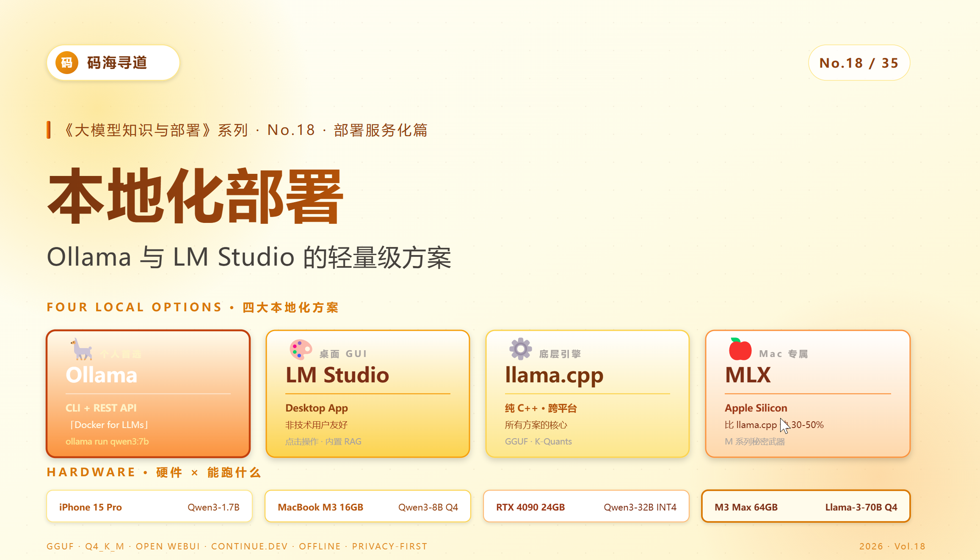Select the Qwen3-32B INT4 model name
The height and width of the screenshot is (560, 980).
(x=640, y=507)
